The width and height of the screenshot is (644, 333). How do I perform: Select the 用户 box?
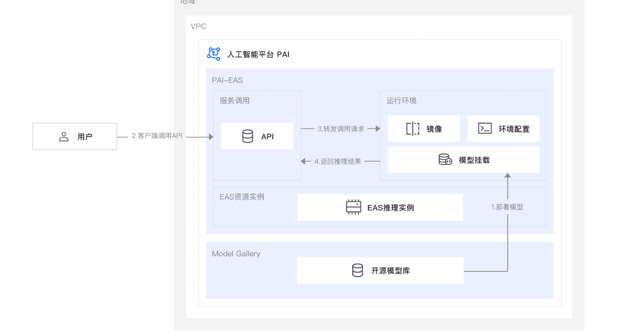(75, 137)
